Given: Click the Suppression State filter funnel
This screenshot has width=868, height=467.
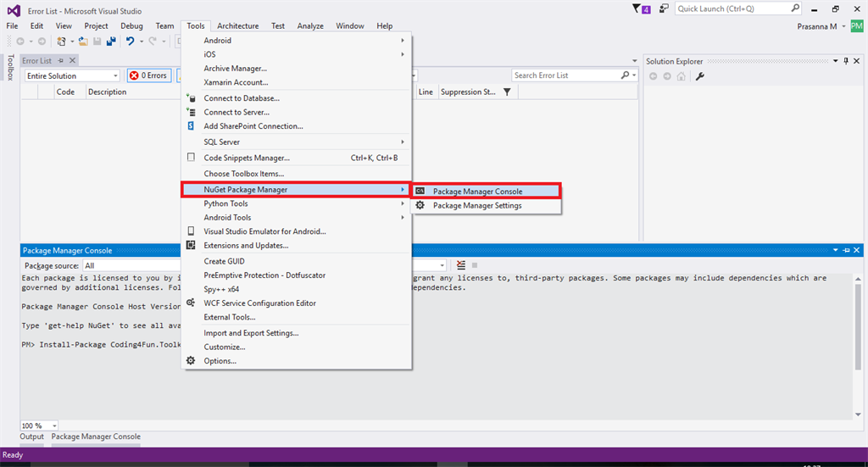Looking at the screenshot, I should pyautogui.click(x=507, y=92).
